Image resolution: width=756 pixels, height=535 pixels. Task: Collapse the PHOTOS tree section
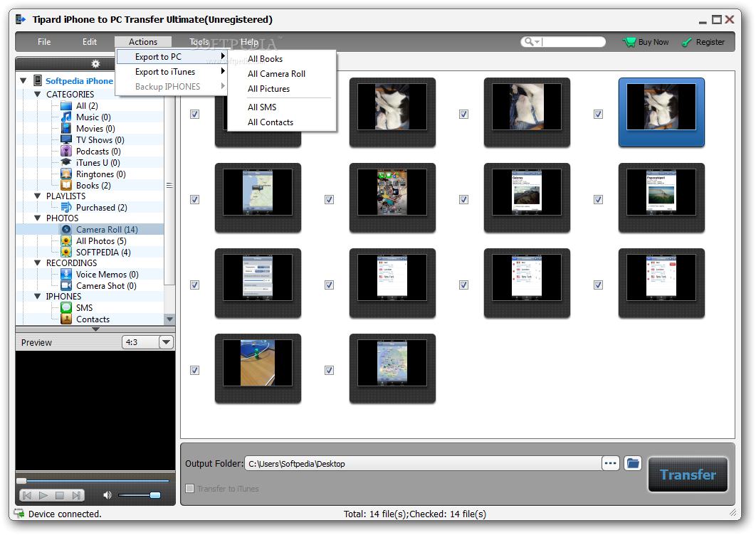tap(38, 218)
